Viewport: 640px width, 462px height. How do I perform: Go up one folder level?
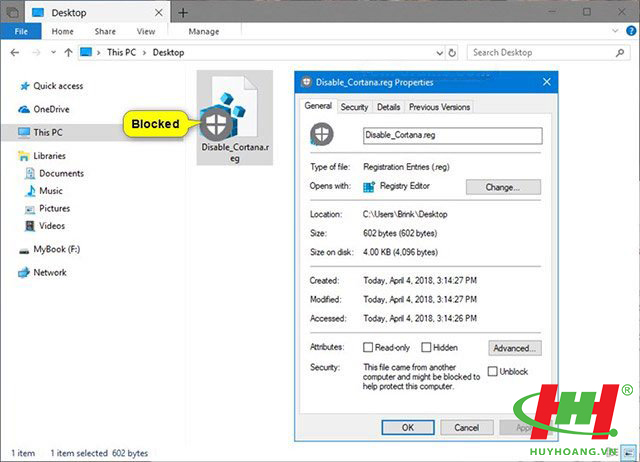pos(68,53)
